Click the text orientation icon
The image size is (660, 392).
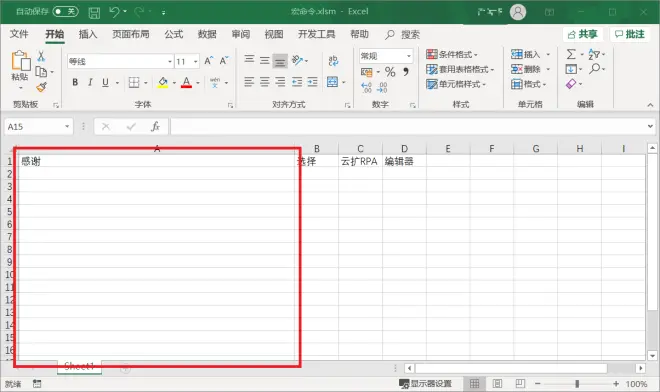(x=298, y=60)
